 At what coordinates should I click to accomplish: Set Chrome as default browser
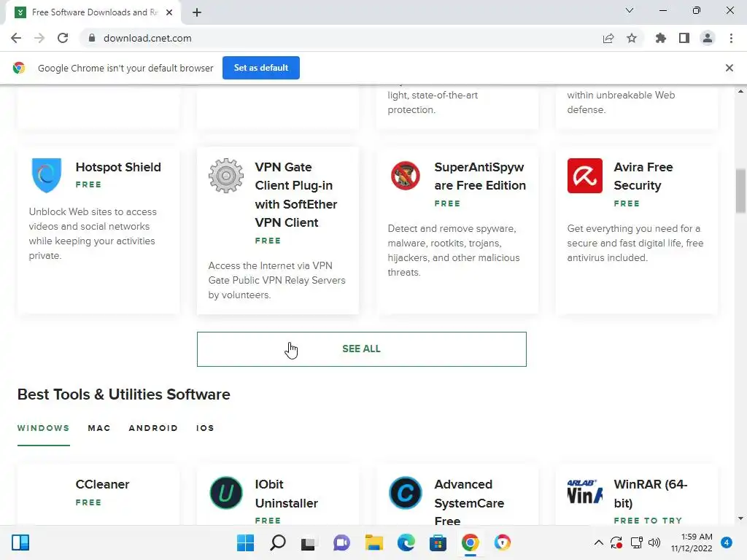click(x=261, y=68)
